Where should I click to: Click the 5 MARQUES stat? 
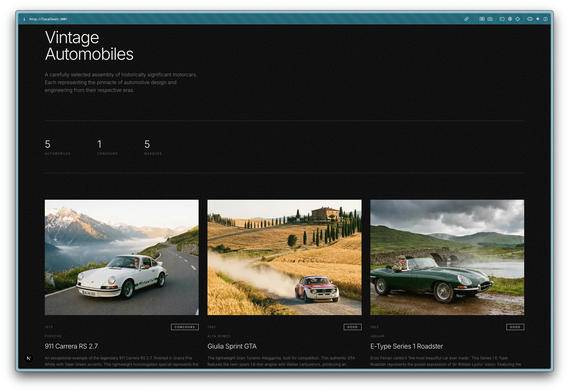click(153, 147)
